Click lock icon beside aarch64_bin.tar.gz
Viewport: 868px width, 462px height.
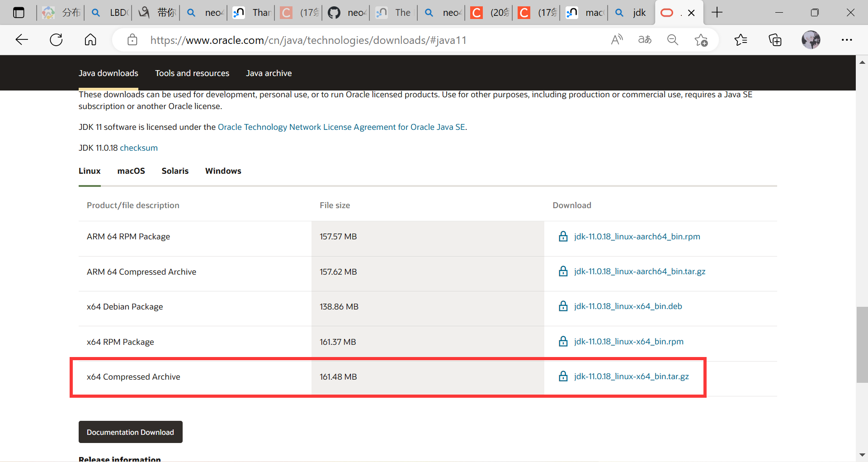(x=563, y=271)
